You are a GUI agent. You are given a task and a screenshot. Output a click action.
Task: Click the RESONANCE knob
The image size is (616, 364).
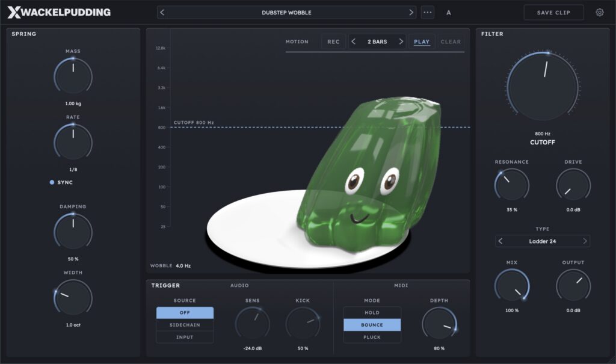(x=511, y=185)
